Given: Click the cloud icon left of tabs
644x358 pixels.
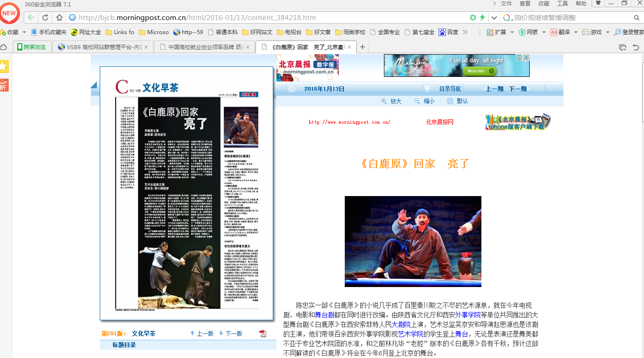Looking at the screenshot, I should [4, 47].
